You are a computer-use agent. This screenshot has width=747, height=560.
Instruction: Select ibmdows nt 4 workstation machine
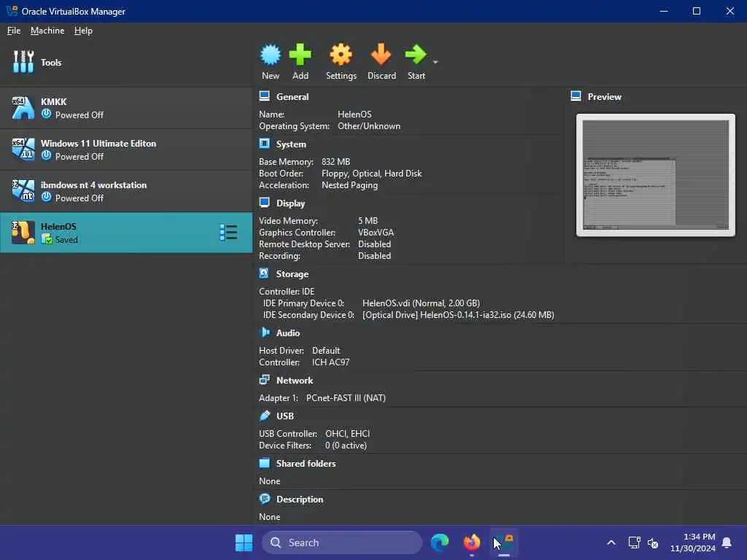(x=126, y=191)
